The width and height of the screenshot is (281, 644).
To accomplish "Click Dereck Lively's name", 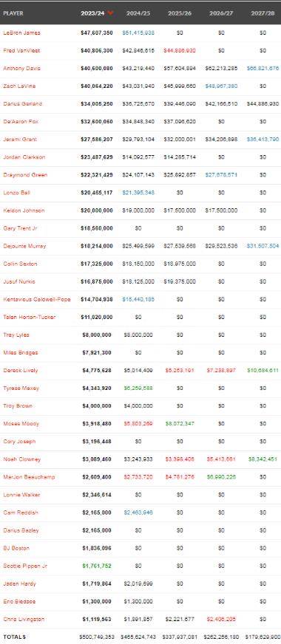I will click(21, 371).
